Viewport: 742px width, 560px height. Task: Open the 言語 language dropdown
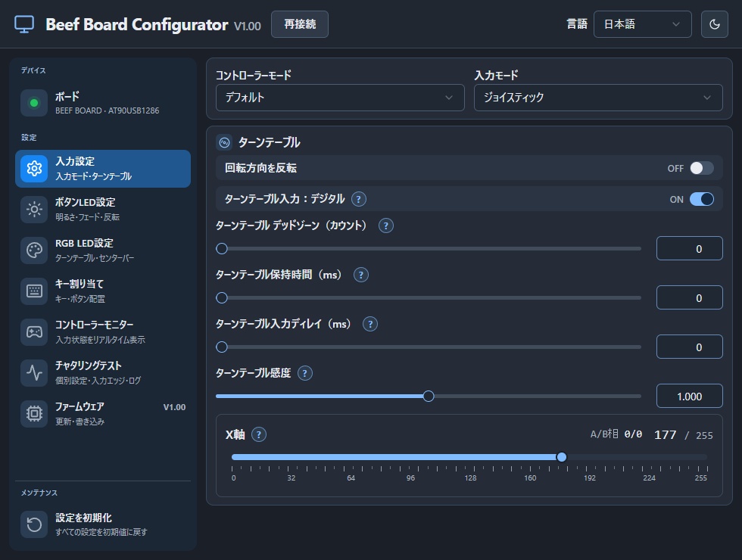point(643,24)
